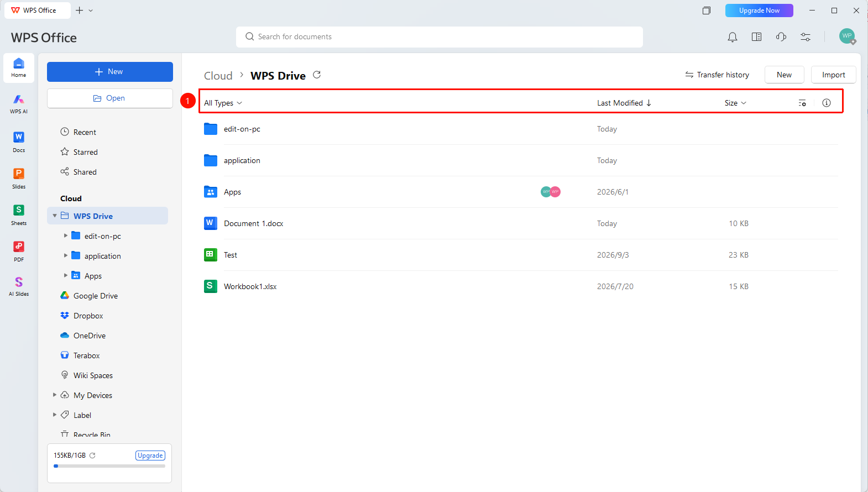The width and height of the screenshot is (868, 492).
Task: Open the list view settings icon
Action: coord(802,103)
